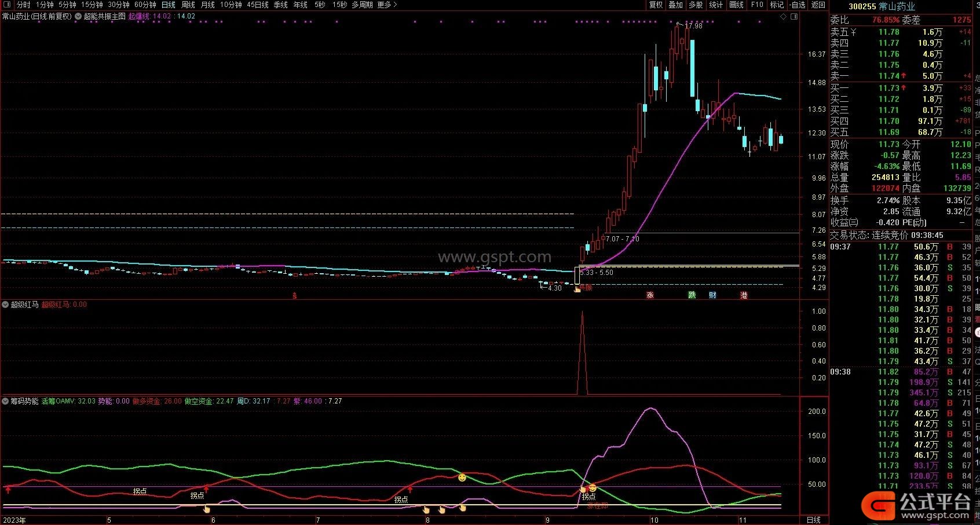This screenshot has width=980, height=525.
Task: Open the 复权 adjustment menu
Action: coord(656,5)
